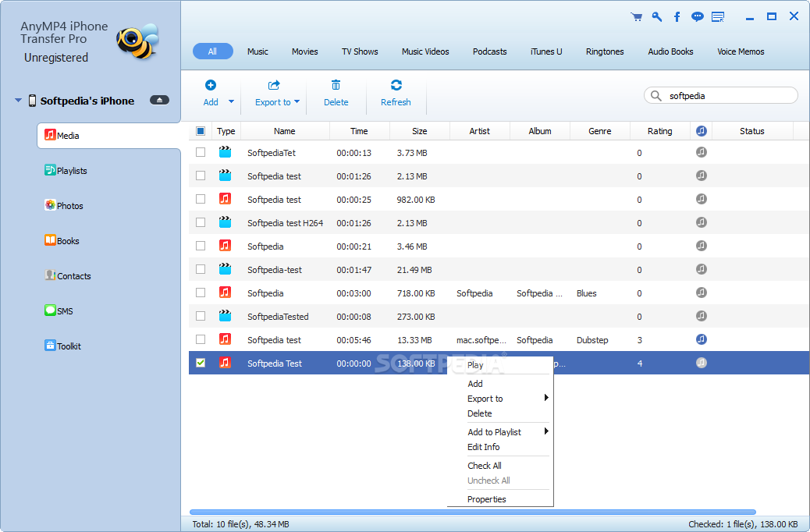Check the 982.00 KB Softpedia test checkbox

[x=201, y=199]
